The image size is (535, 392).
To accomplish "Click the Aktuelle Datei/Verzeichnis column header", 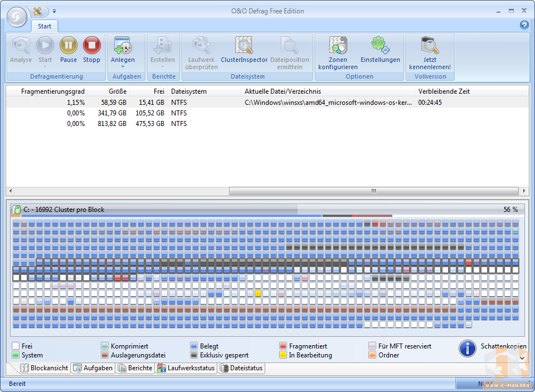I will (x=328, y=91).
